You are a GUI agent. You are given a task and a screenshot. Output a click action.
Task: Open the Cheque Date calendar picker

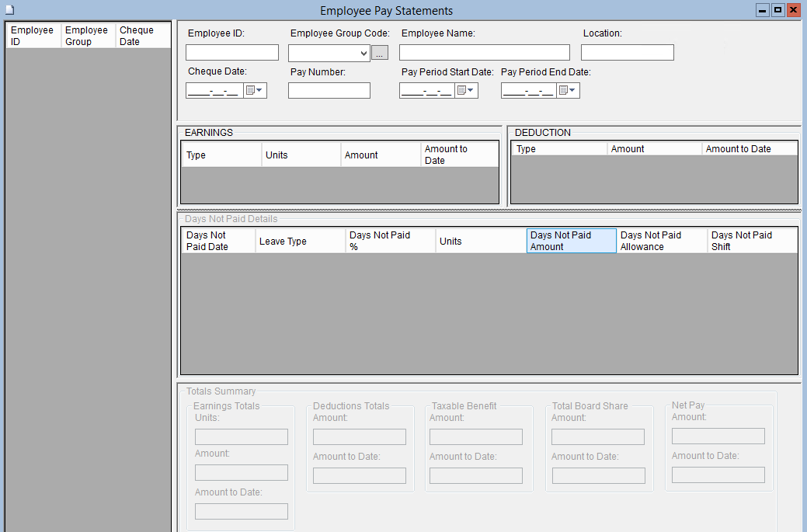tap(255, 91)
